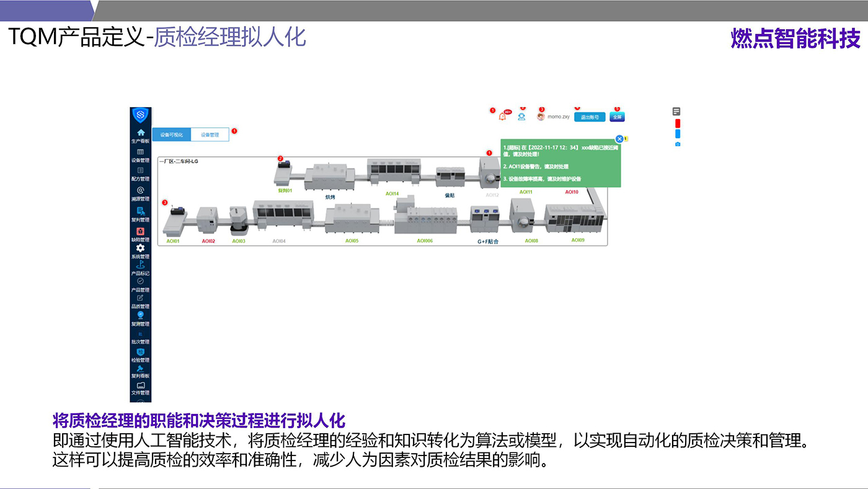868x489 pixels.
Task: Switch to the 设备管理 tab
Action: 210,134
